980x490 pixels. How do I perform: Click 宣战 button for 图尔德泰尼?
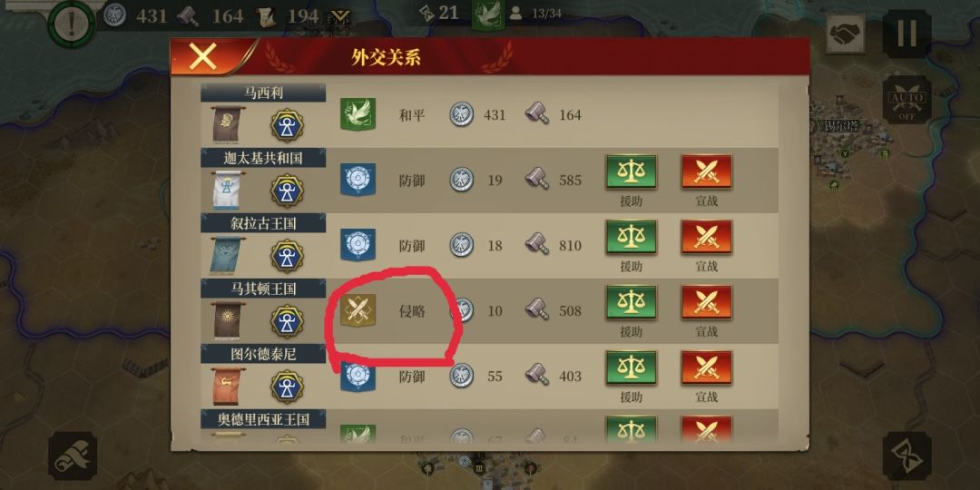pos(706,367)
